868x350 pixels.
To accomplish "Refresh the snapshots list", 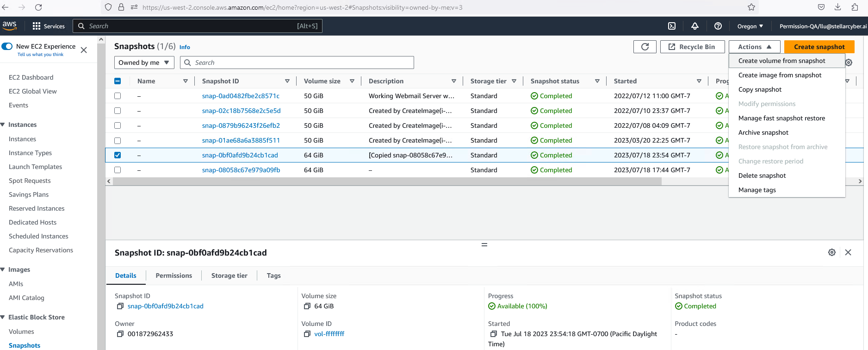I will click(645, 47).
